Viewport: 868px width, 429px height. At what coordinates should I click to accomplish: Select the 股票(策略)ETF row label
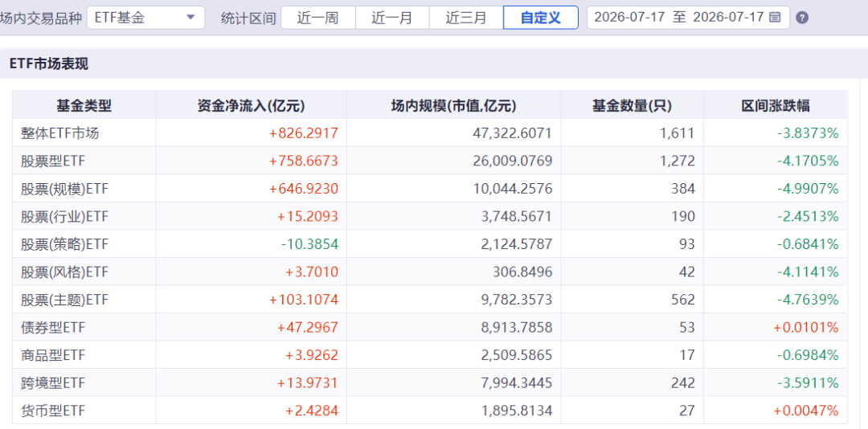[64, 244]
